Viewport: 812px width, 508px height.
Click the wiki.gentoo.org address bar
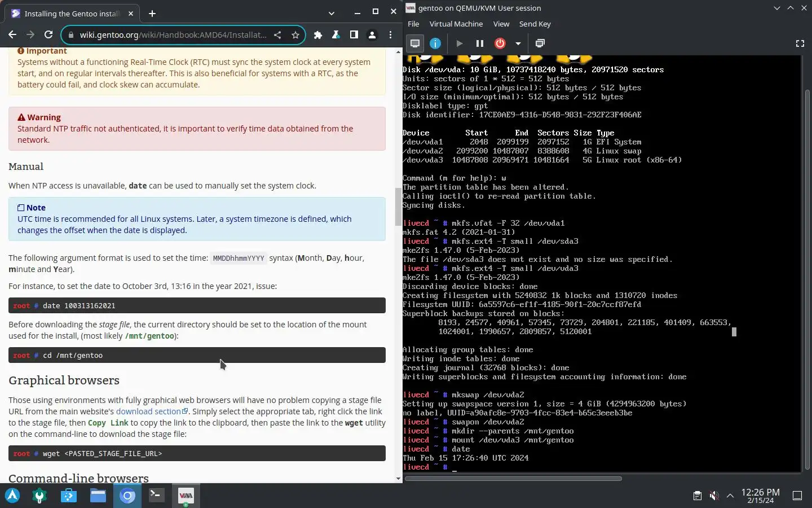click(x=173, y=35)
